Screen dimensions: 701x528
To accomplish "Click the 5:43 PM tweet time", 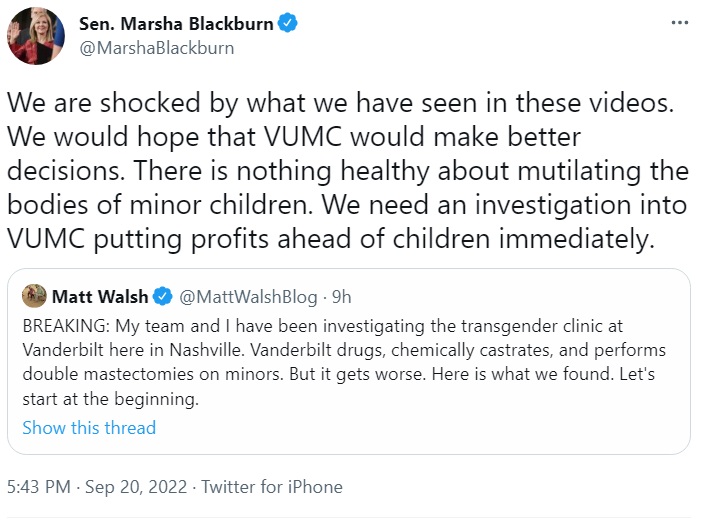I will pos(37,488).
